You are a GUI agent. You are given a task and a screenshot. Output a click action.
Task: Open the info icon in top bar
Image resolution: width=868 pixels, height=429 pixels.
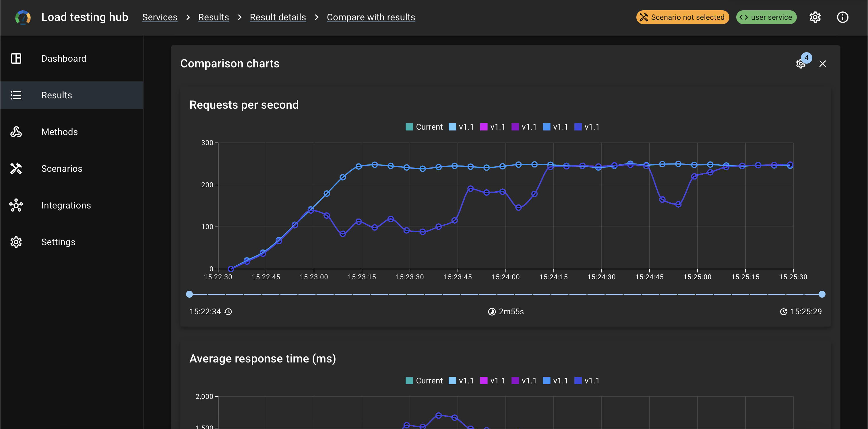point(842,17)
